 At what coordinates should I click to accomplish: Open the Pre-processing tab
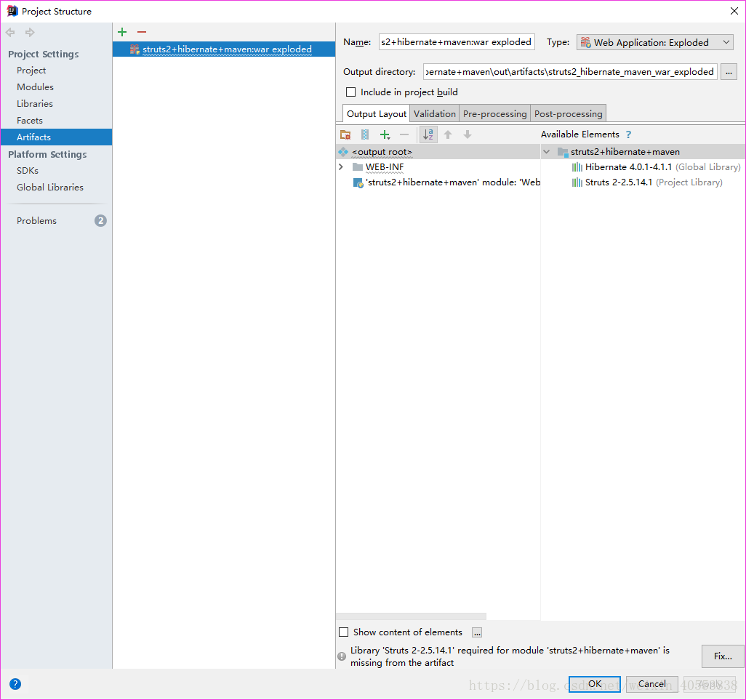tap(495, 113)
